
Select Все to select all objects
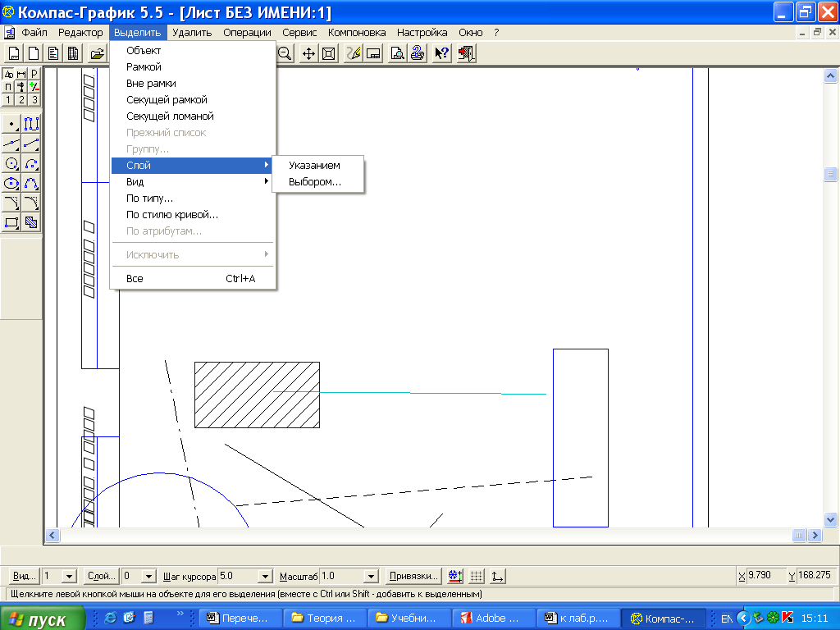click(193, 279)
